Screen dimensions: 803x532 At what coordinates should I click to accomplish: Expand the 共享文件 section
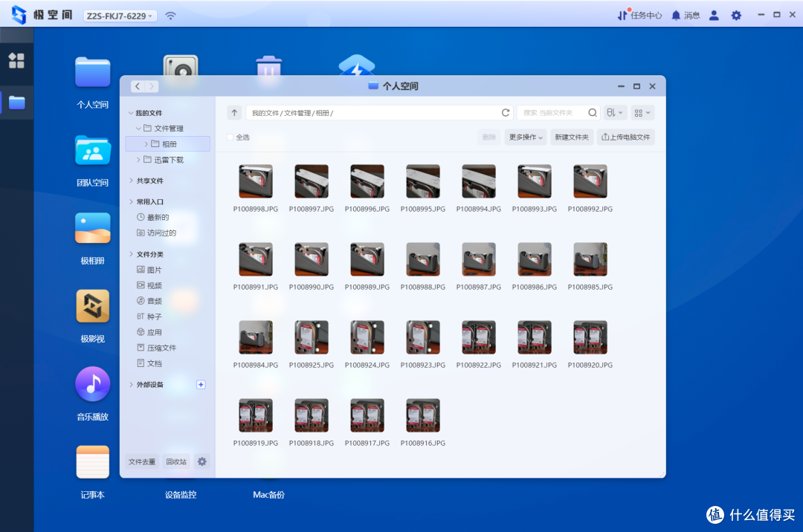point(131,181)
